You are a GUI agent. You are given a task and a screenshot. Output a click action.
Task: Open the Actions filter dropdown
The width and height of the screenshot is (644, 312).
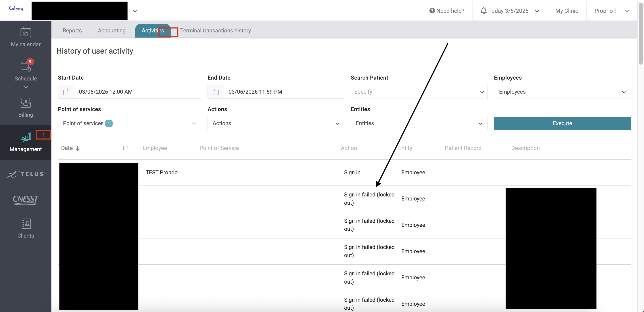tap(275, 123)
